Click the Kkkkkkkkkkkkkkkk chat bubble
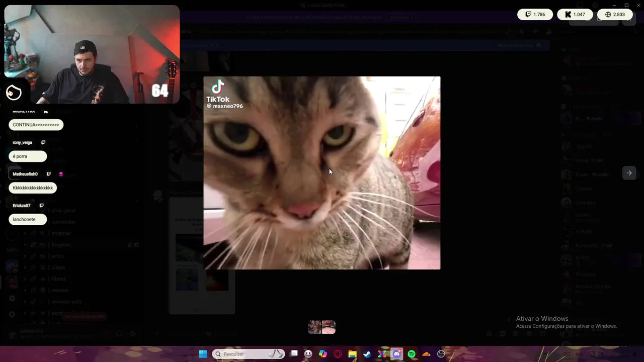 pyautogui.click(x=33, y=188)
